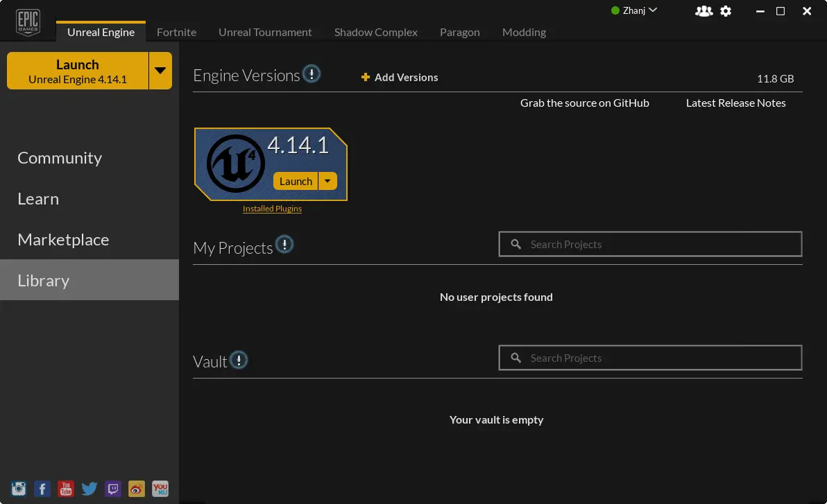Viewport: 827px width, 504px height.
Task: Open the Youku social icon
Action: tap(160, 489)
